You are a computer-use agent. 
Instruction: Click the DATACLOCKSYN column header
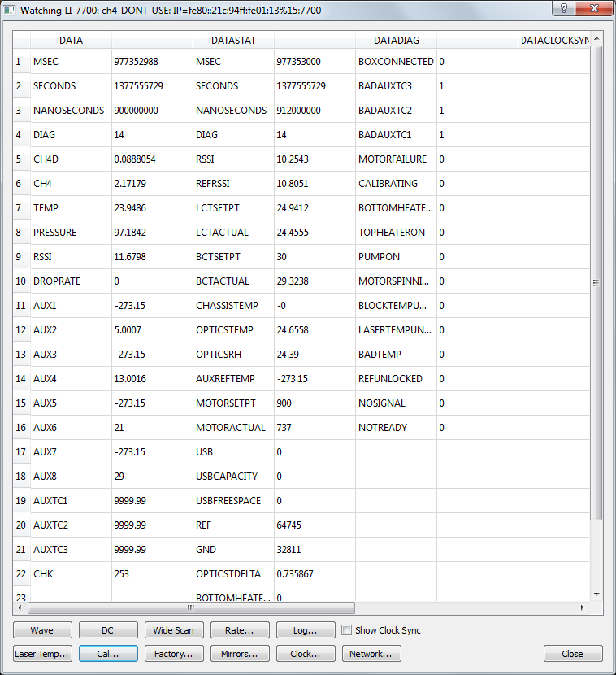pos(554,41)
